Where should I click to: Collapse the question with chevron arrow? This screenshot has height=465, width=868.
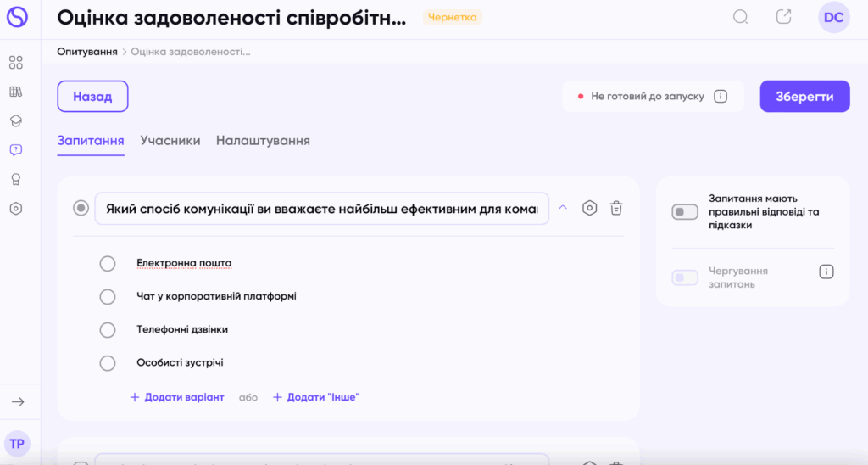562,208
